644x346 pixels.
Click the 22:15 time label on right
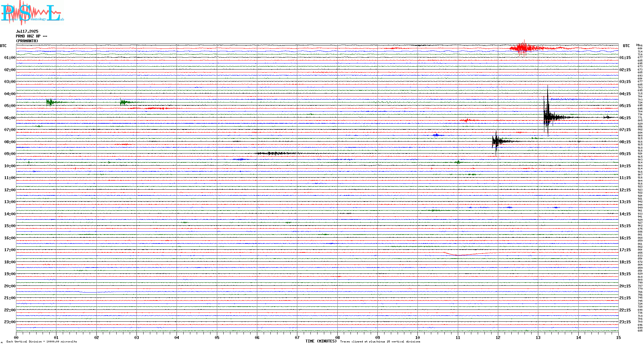(625, 310)
